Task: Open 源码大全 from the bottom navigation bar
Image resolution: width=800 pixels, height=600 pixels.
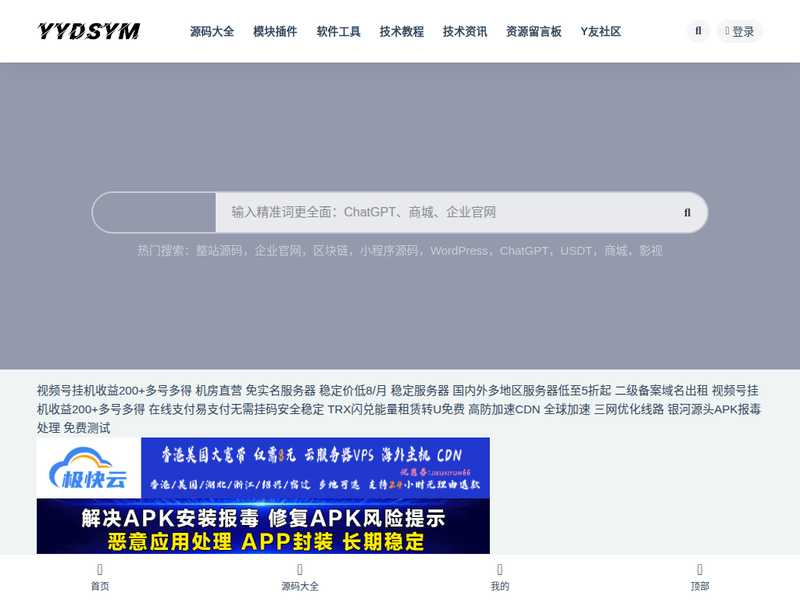Action: 300,577
